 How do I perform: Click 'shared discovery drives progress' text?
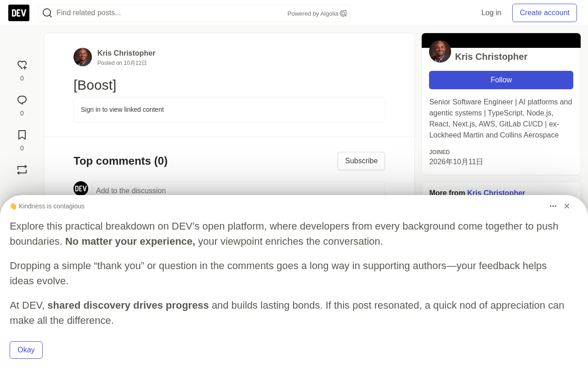[128, 305]
